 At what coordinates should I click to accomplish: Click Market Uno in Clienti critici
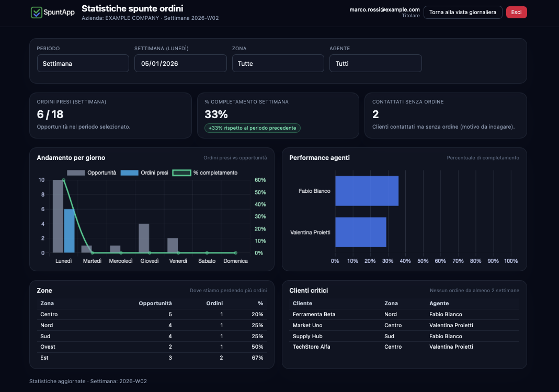(x=307, y=325)
